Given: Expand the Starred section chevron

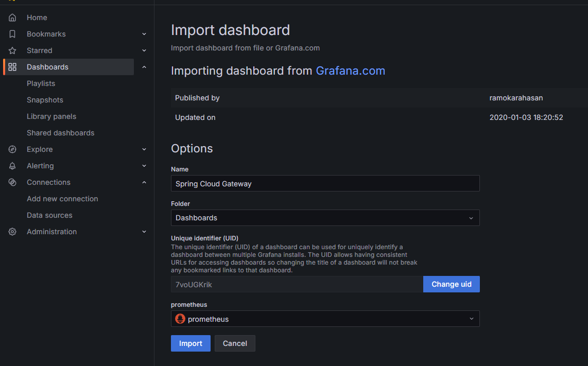Looking at the screenshot, I should coord(144,50).
